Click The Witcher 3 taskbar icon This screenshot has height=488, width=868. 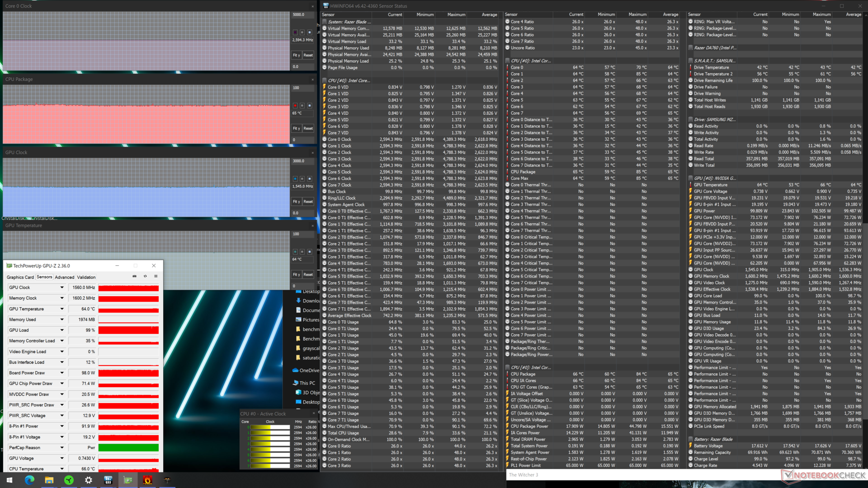point(167,480)
